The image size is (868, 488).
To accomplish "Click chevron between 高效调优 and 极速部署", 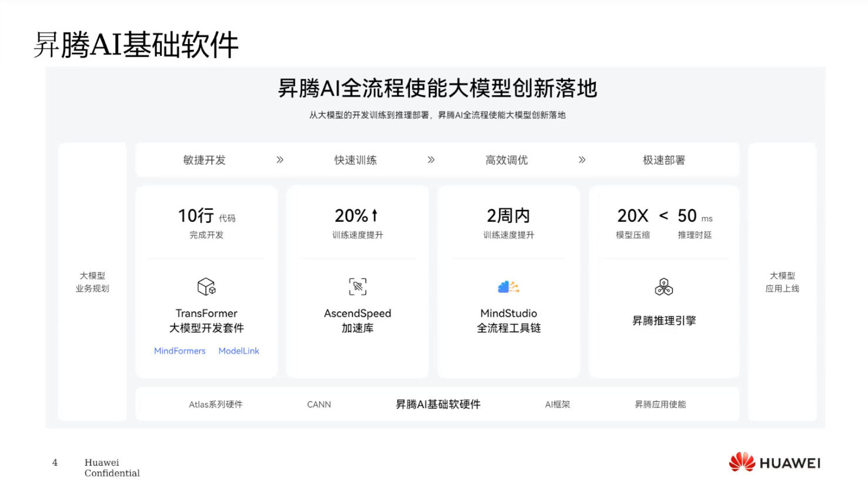I will pos(582,160).
